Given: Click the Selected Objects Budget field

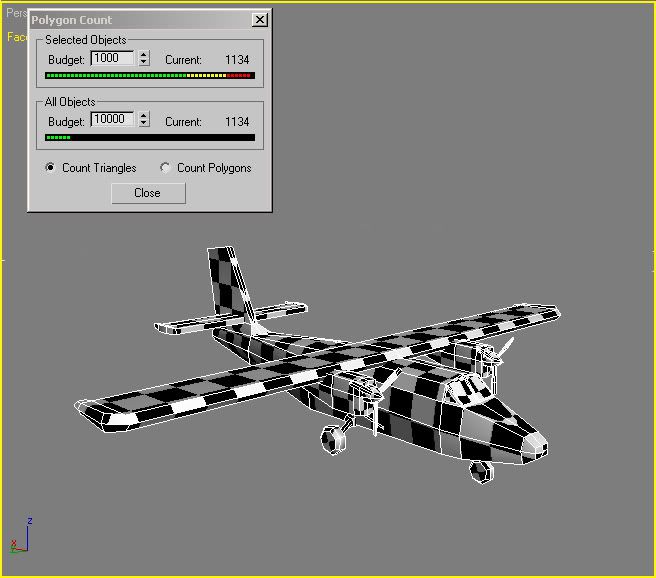Looking at the screenshot, I should coord(112,59).
